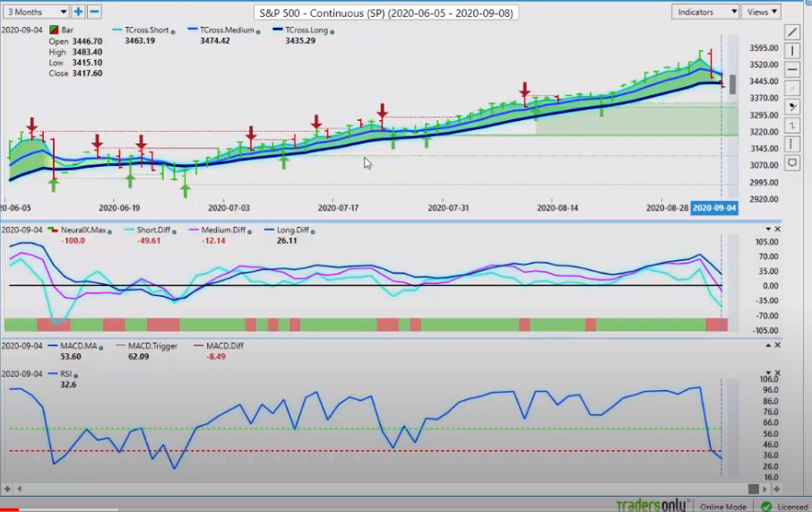Expand the MACD panel with its up arrow
Image resolution: width=812 pixels, height=512 pixels.
(768, 345)
